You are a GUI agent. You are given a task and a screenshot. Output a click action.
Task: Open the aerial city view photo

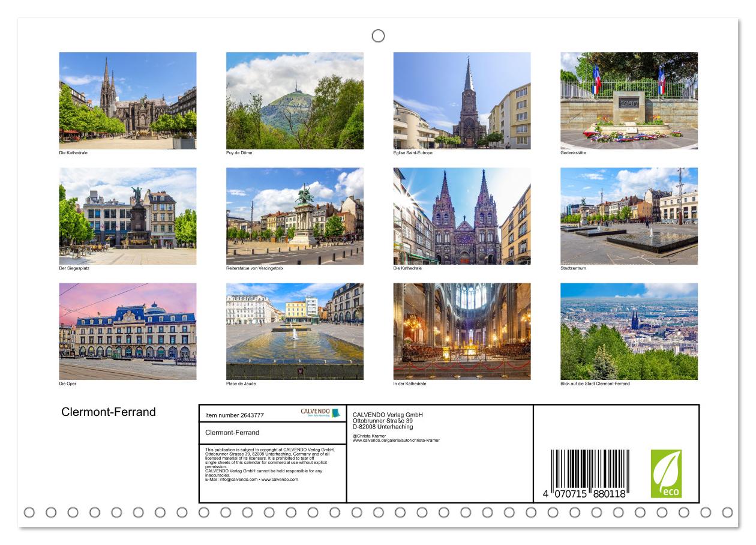tap(629, 331)
